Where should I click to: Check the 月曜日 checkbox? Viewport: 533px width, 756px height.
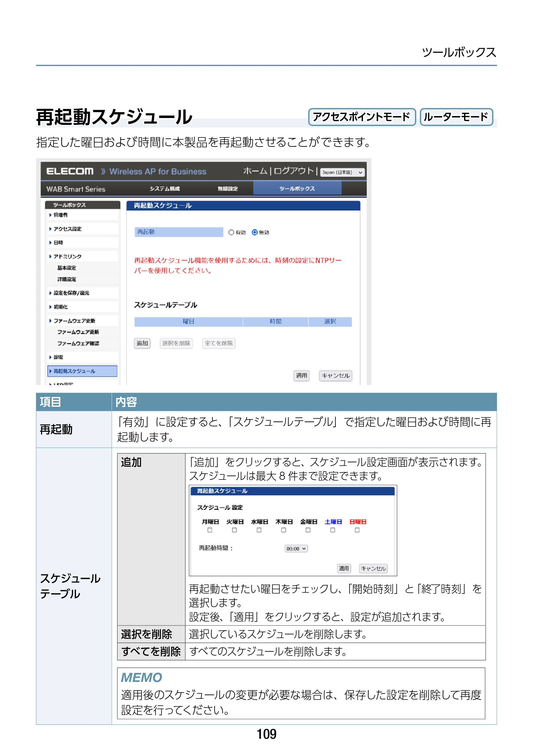point(210,530)
